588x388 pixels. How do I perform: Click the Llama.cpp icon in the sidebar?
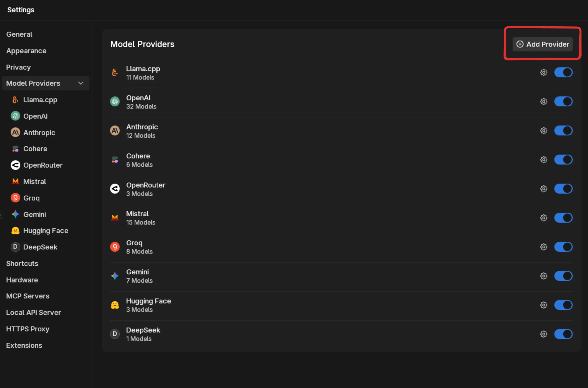(x=15, y=100)
